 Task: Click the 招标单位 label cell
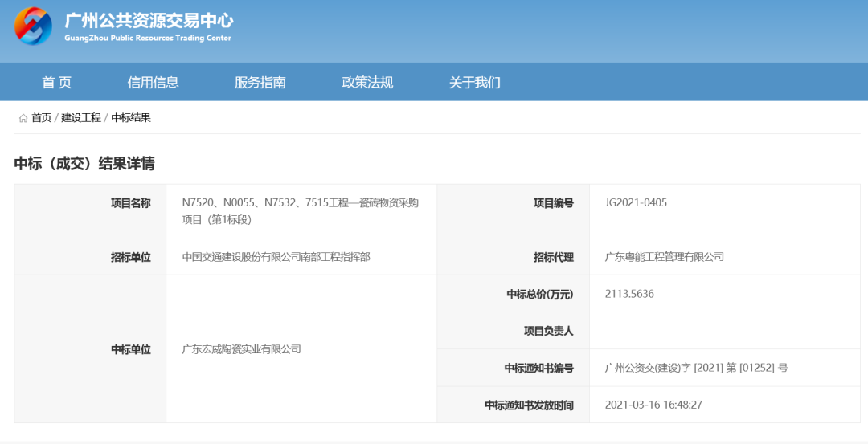[x=90, y=257]
